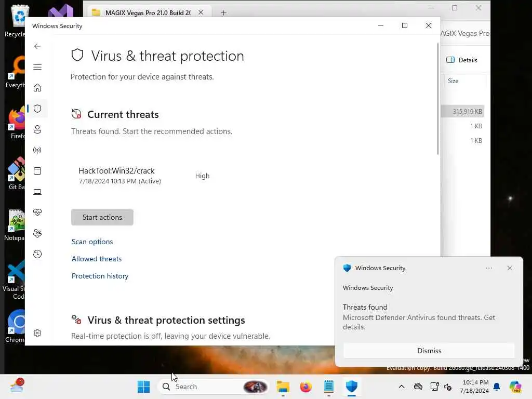Viewport: 532px width, 399px height.
Task: Open Windows Security settings gear
Action: click(x=37, y=333)
